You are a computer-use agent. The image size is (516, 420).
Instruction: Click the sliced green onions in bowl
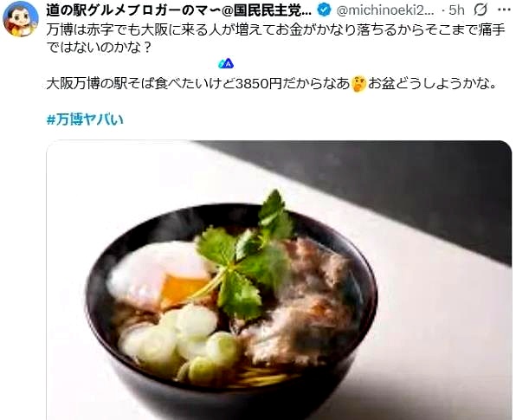[181, 346]
